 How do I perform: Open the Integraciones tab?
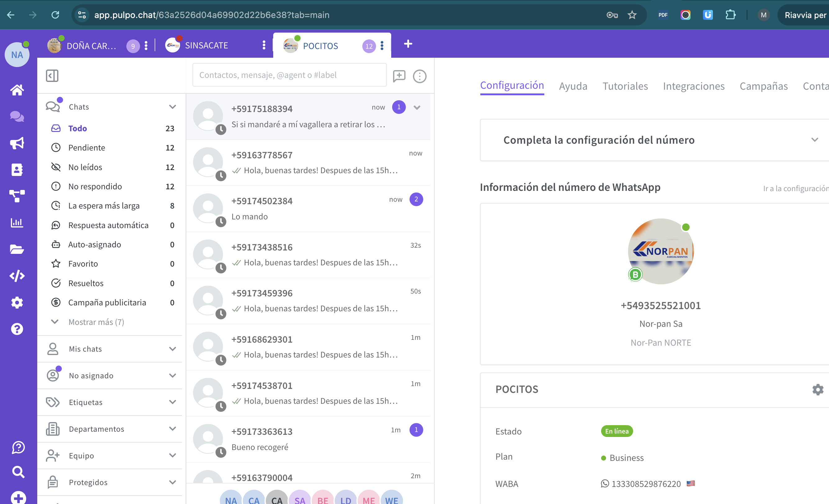tap(693, 86)
